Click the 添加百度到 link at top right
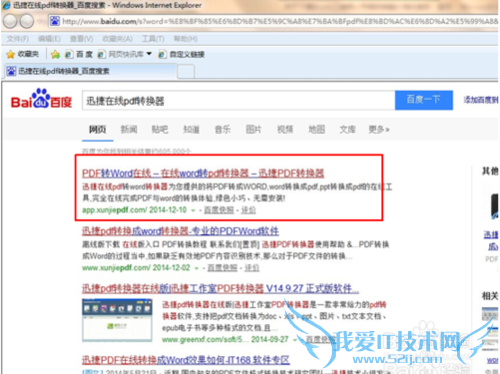The height and width of the screenshot is (374, 500). tap(481, 100)
